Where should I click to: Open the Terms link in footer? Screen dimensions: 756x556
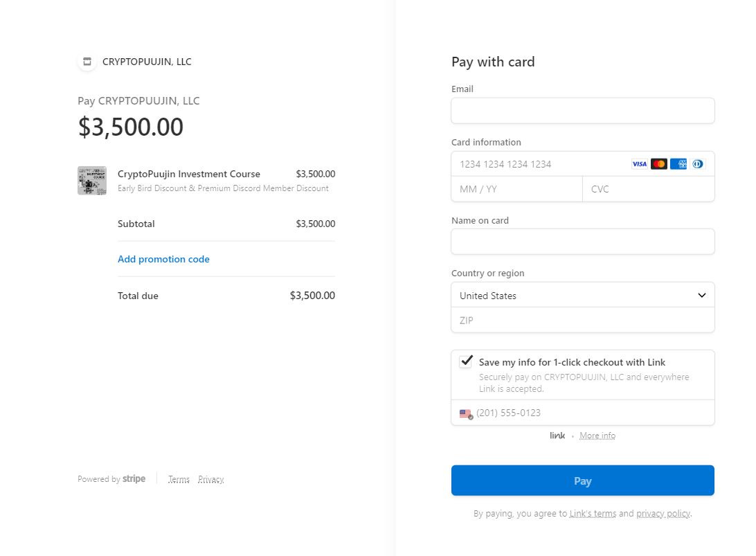(179, 479)
